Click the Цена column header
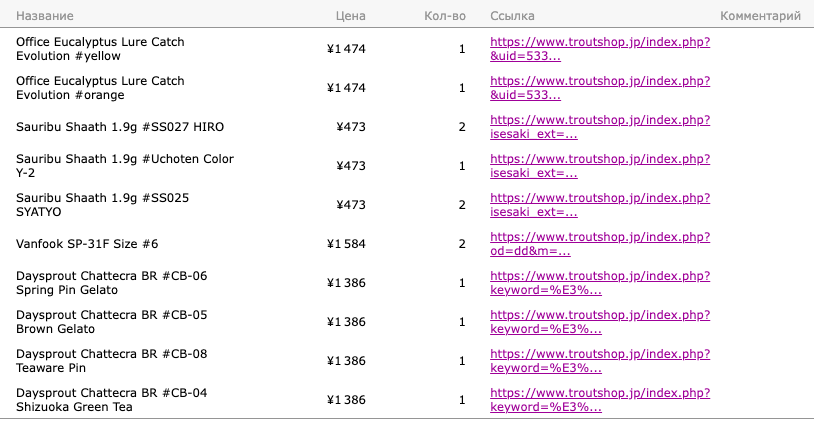The width and height of the screenshot is (814, 425). pyautogui.click(x=350, y=16)
